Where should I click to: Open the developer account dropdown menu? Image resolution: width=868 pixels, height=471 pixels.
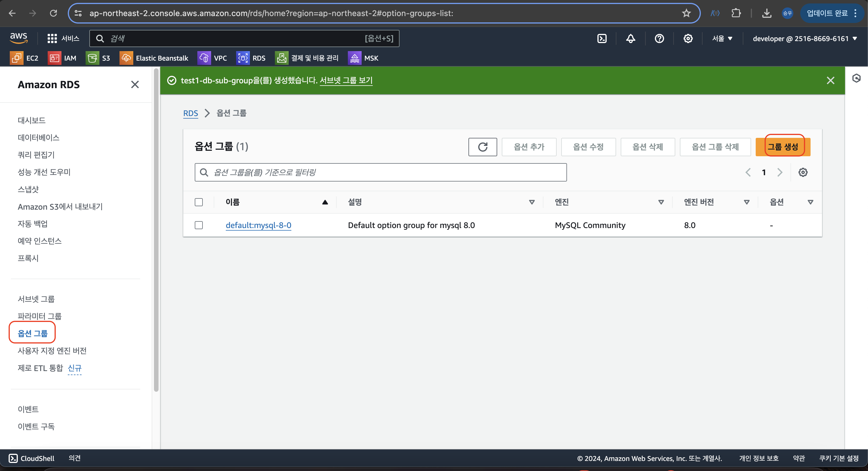(x=804, y=38)
